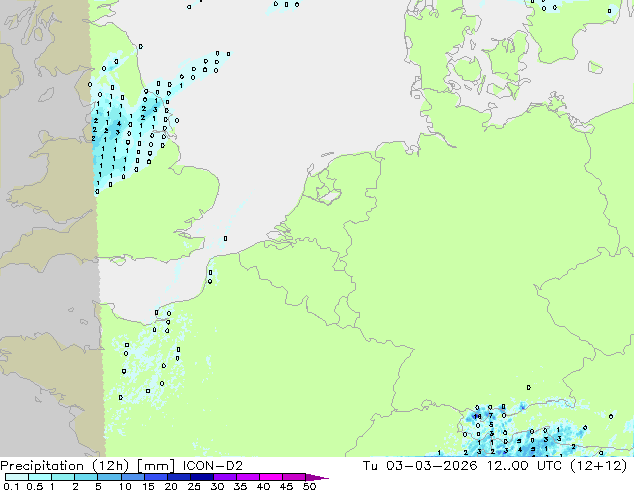Screen dimensions: 634x490
Task: Click the "12..00 UTC" time text
Action: [x=524, y=466]
